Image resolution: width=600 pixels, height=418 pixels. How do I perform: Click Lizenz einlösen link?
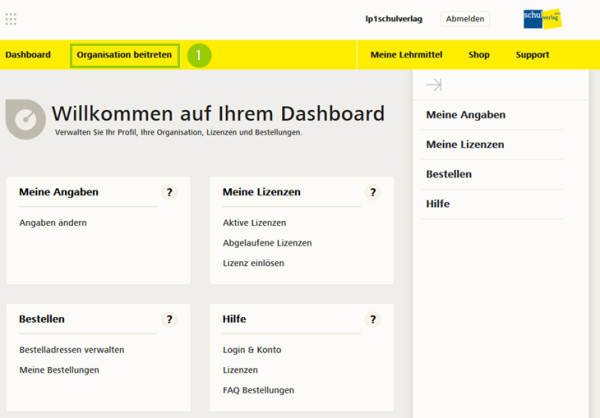pyautogui.click(x=254, y=262)
